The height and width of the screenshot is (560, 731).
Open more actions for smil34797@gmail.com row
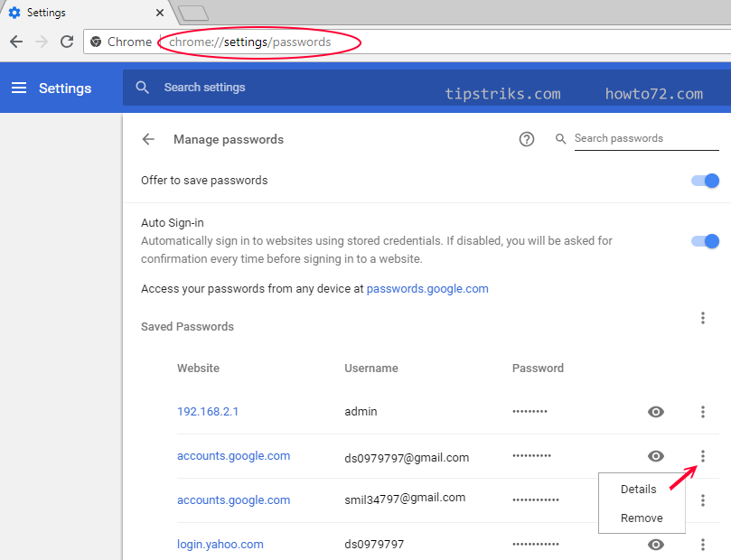[x=703, y=500]
